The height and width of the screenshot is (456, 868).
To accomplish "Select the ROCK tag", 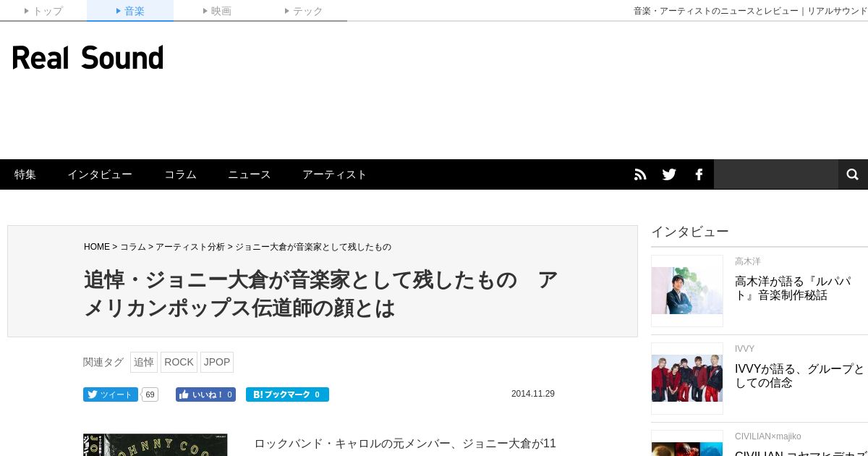I will 179,362.
